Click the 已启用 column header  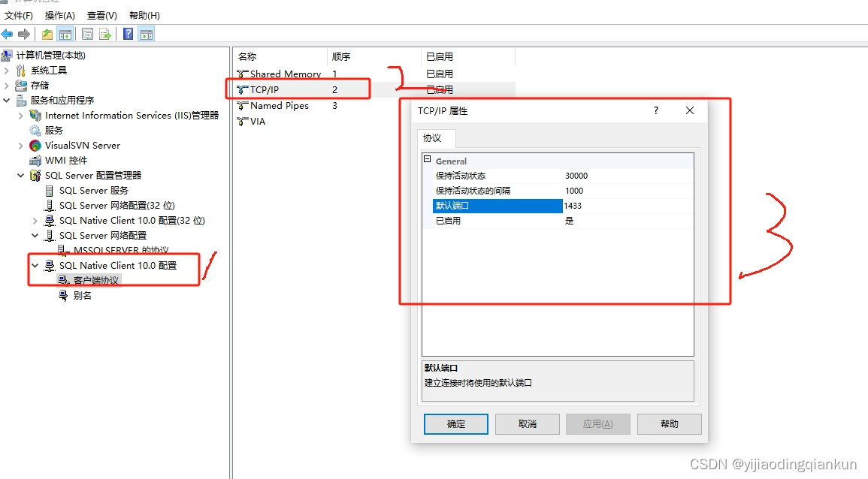468,56
